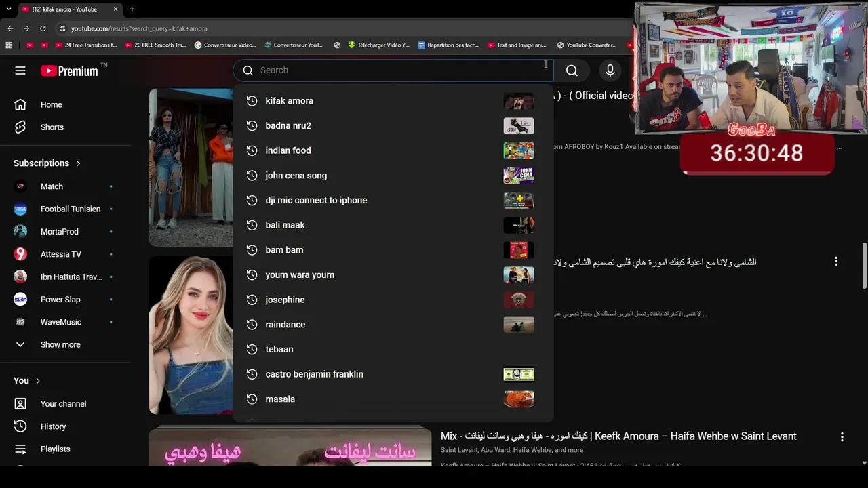The width and height of the screenshot is (868, 488).
Task: Open the blonde woman video thumbnail
Action: coord(191,335)
